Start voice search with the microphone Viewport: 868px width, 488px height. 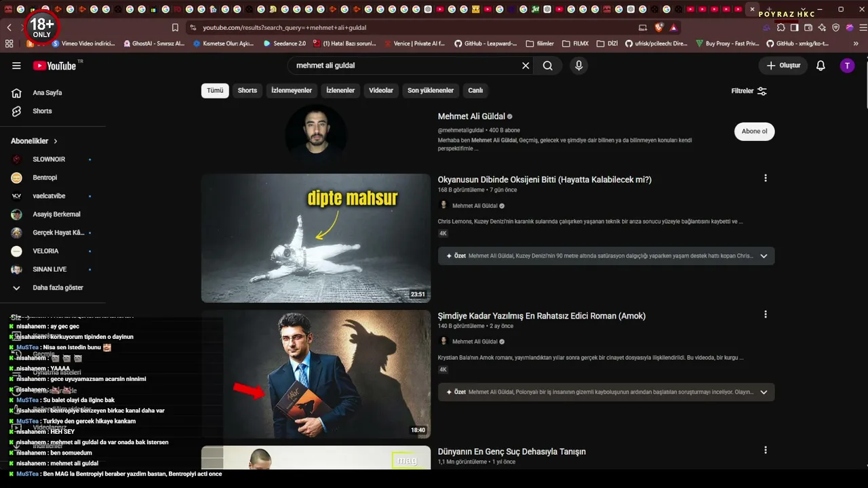point(578,66)
